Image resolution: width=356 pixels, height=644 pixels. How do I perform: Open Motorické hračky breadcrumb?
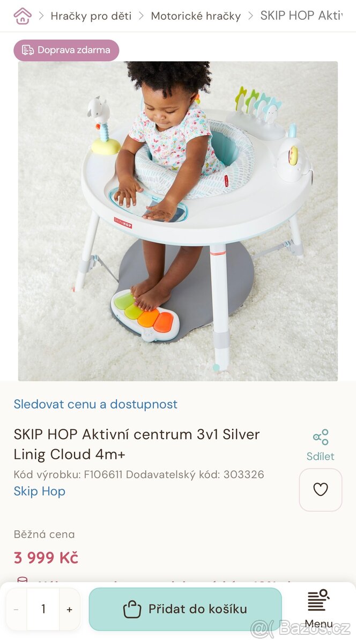pos(196,16)
